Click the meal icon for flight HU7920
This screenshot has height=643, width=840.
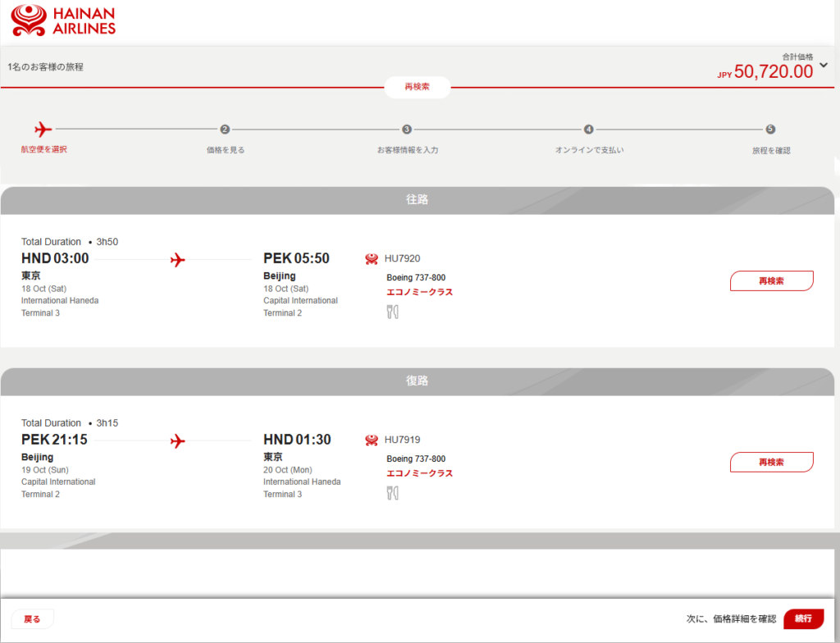tap(392, 312)
